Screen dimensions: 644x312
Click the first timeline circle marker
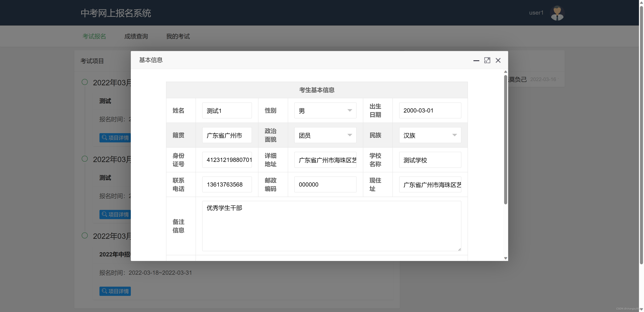point(85,82)
